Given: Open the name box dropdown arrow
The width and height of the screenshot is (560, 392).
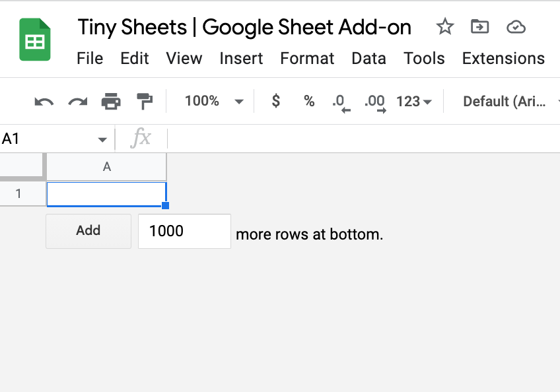Looking at the screenshot, I should point(102,139).
